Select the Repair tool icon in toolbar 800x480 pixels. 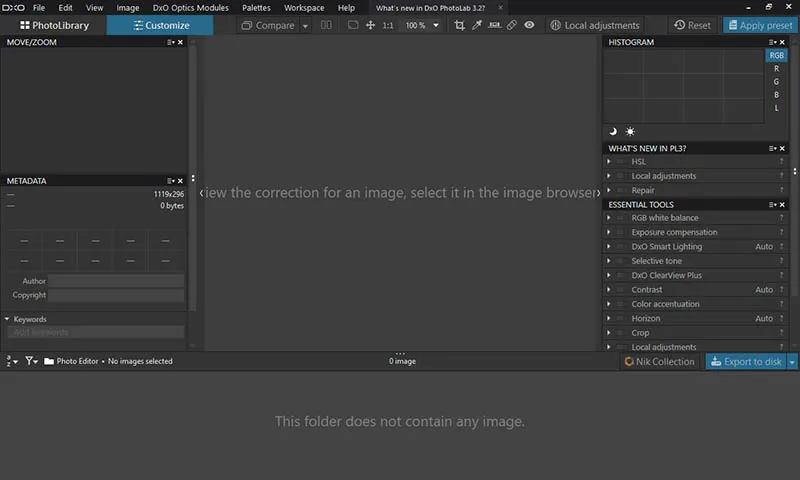coord(511,25)
